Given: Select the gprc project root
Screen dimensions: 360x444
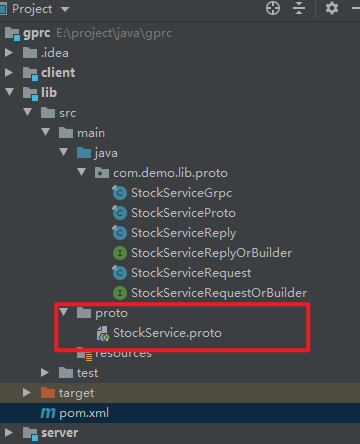Looking at the screenshot, I should (37, 33).
